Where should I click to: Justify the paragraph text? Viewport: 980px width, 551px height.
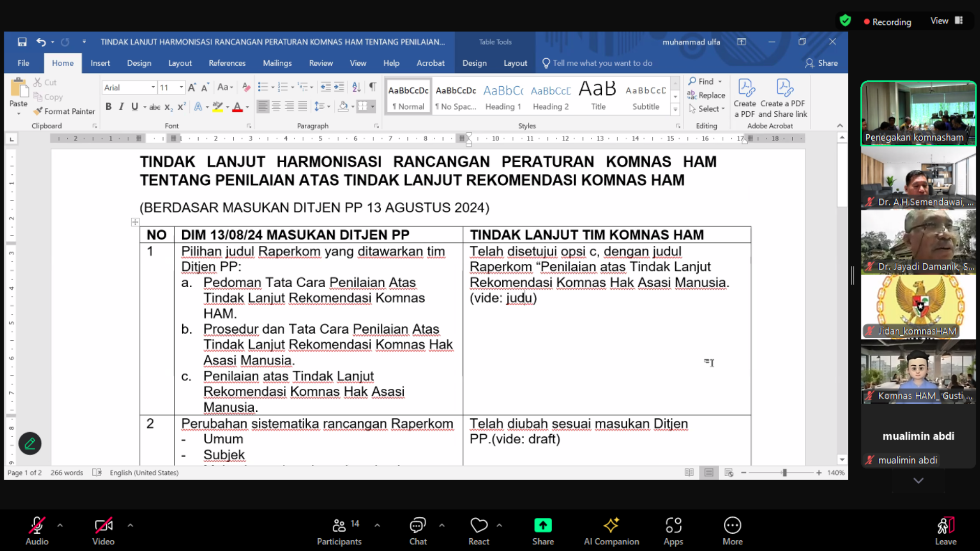point(303,107)
